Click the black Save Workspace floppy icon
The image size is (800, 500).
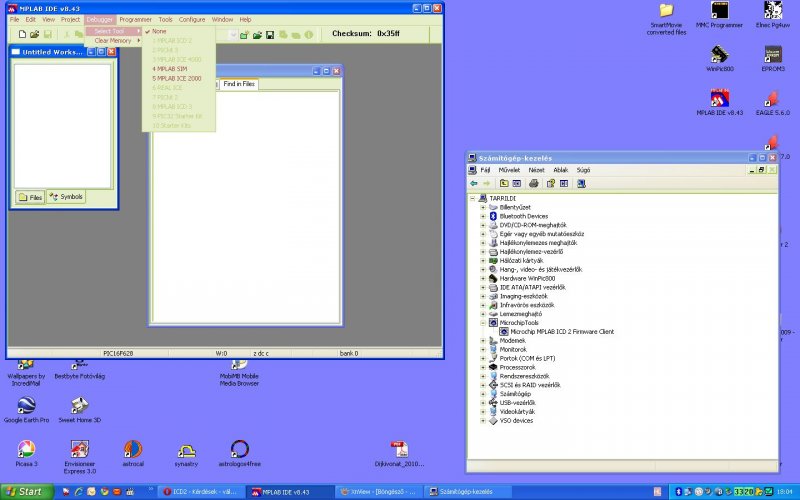[x=270, y=35]
